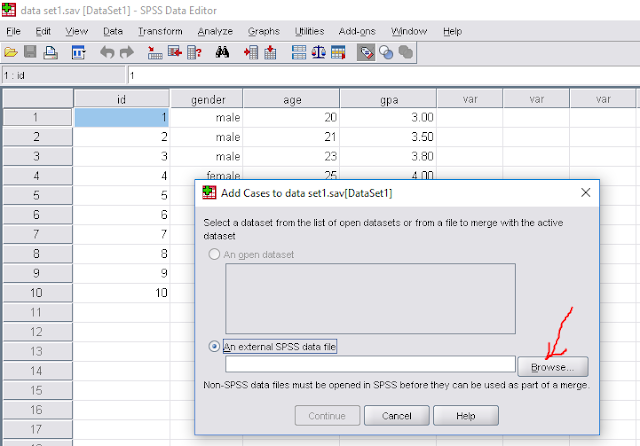The width and height of the screenshot is (640, 446).
Task: Click the first empty 'var' column header
Action: pos(470,99)
